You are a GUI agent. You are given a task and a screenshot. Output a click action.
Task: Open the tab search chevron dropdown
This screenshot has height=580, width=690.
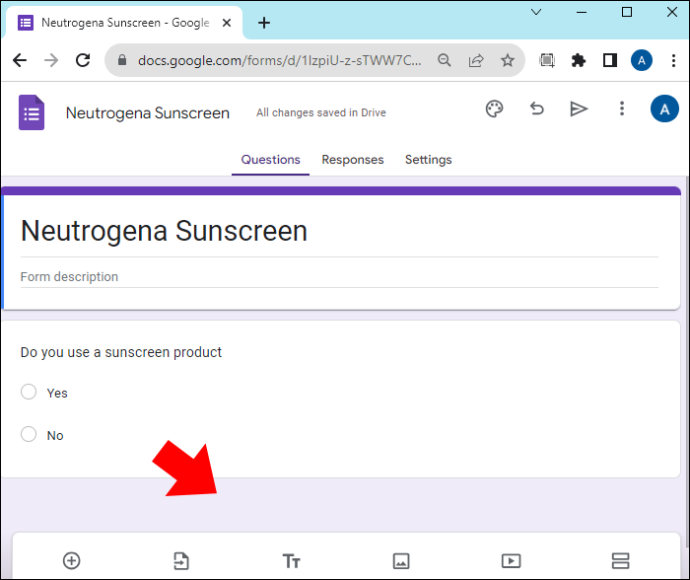(536, 12)
